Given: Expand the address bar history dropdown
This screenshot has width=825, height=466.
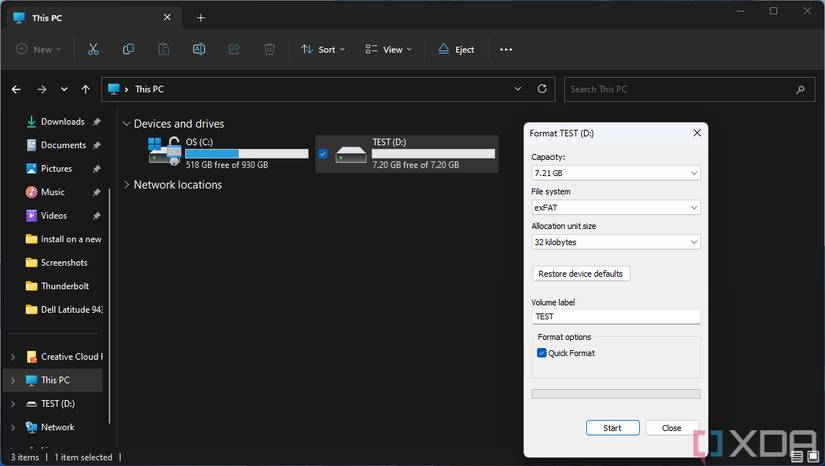Looking at the screenshot, I should pyautogui.click(x=518, y=89).
